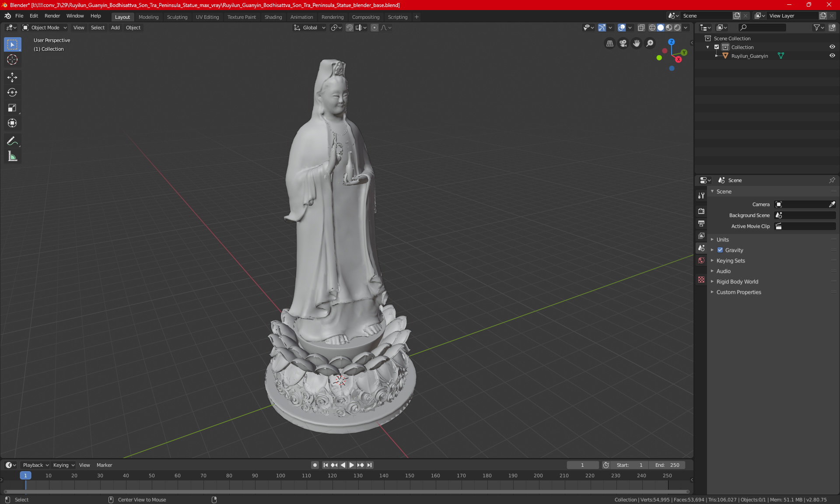Hide the Collection in viewport
The width and height of the screenshot is (840, 504).
[x=832, y=47]
